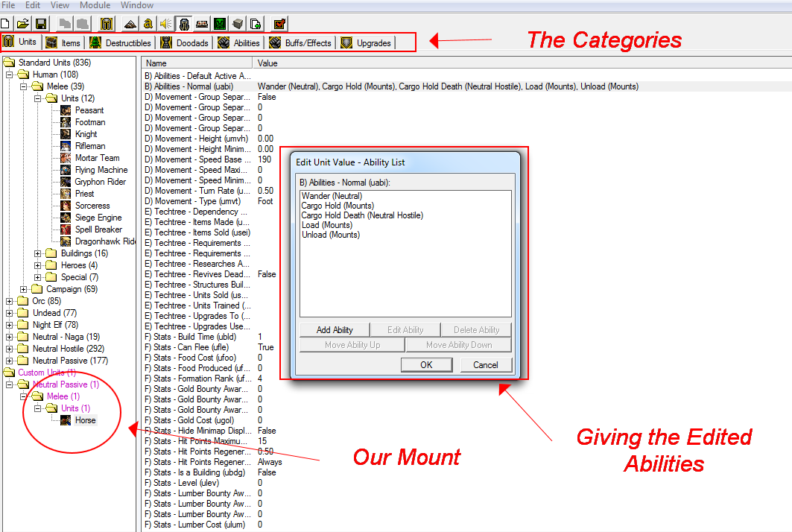Switch to the Doodads tab
The height and width of the screenshot is (532, 792).
coord(184,43)
